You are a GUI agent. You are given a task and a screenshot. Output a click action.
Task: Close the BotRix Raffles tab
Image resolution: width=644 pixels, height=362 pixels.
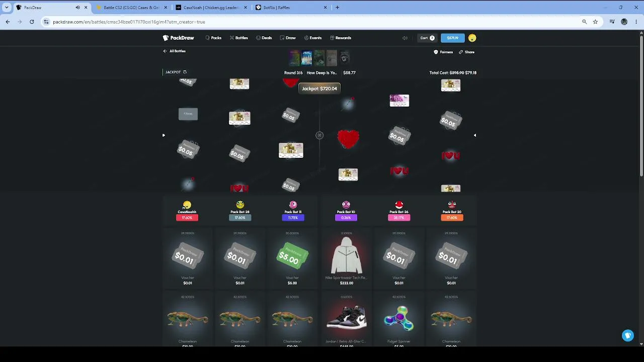[325, 8]
